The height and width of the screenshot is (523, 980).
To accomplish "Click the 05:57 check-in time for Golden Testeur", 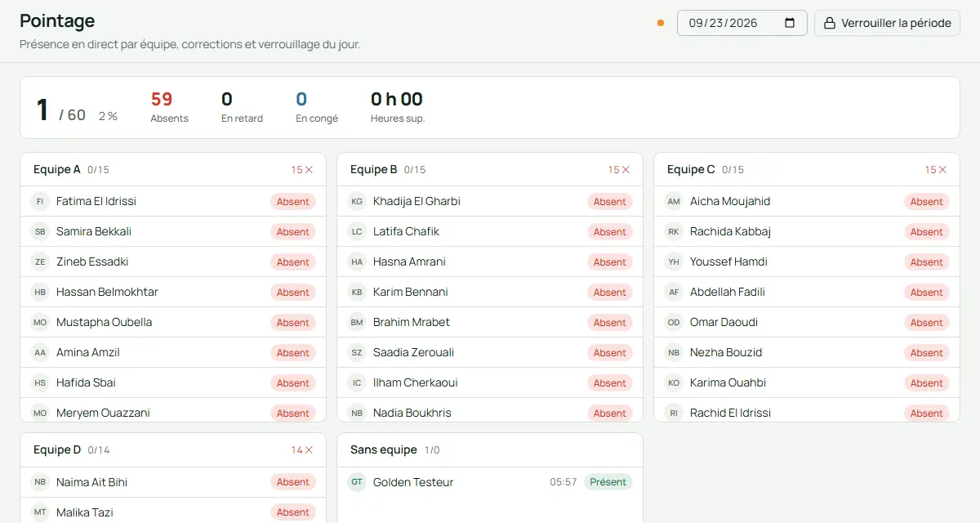I will [x=563, y=482].
